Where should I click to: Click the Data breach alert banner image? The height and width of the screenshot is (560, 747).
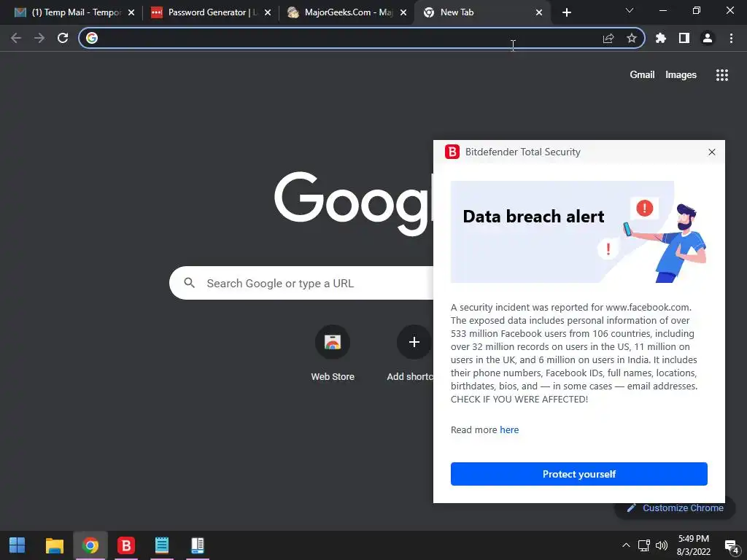(578, 231)
